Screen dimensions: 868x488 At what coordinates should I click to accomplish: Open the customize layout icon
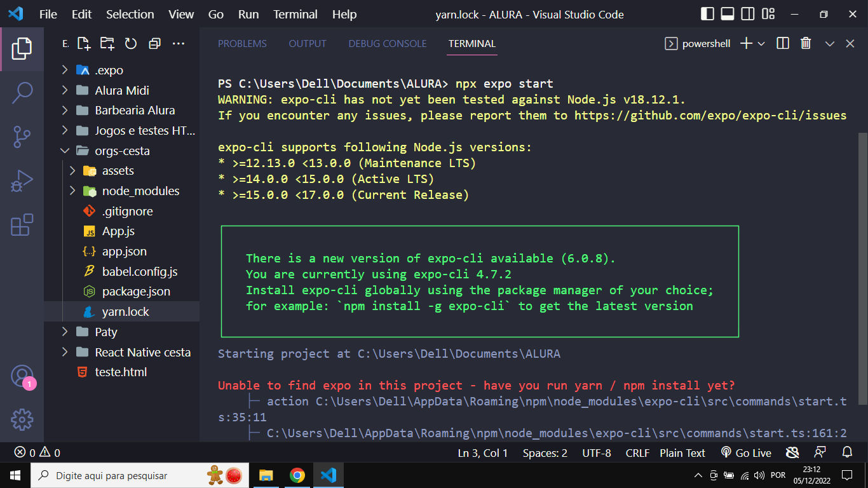[x=768, y=14]
